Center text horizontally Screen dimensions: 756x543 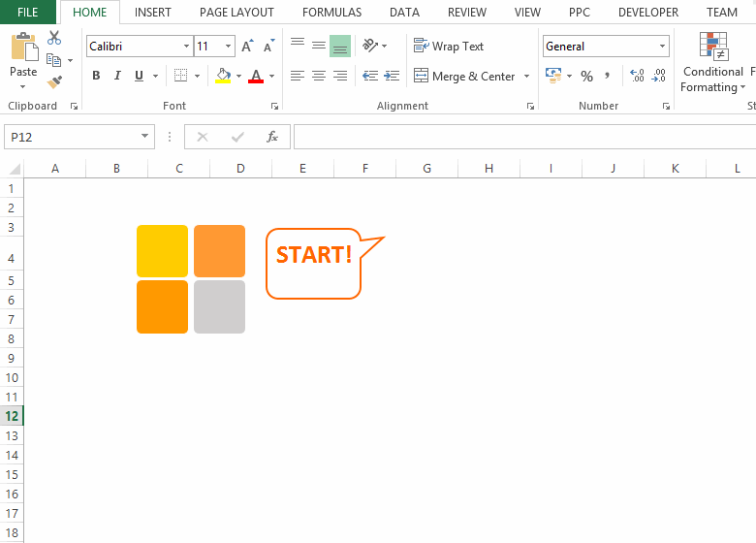click(319, 76)
